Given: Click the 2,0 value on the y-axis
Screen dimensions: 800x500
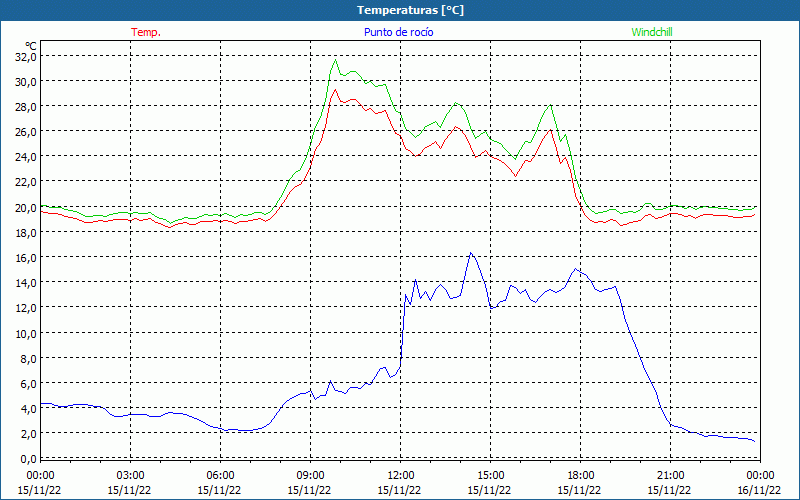Looking at the screenshot, I should click(x=28, y=434).
